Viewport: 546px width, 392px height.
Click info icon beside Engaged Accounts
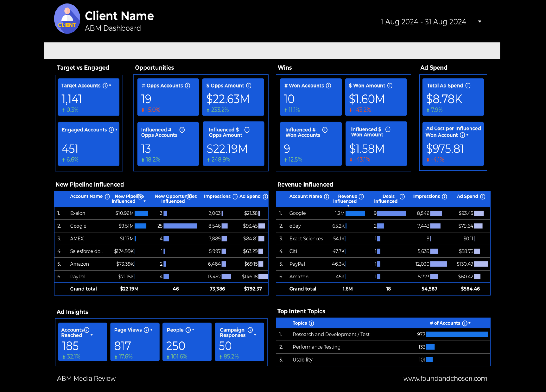[x=111, y=130]
